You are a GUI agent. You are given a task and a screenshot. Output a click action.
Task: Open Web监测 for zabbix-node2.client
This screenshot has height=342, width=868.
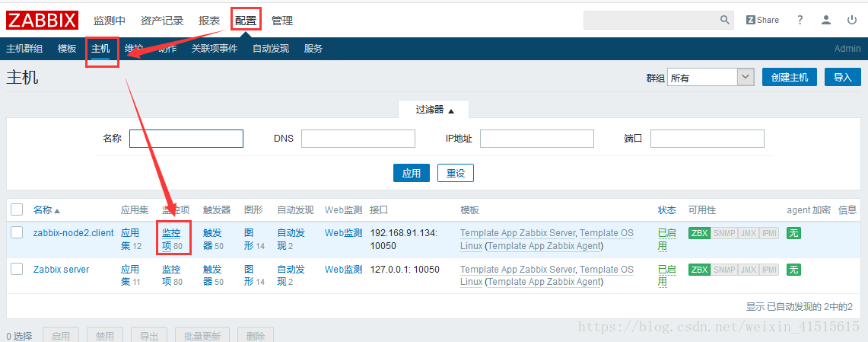coord(343,233)
